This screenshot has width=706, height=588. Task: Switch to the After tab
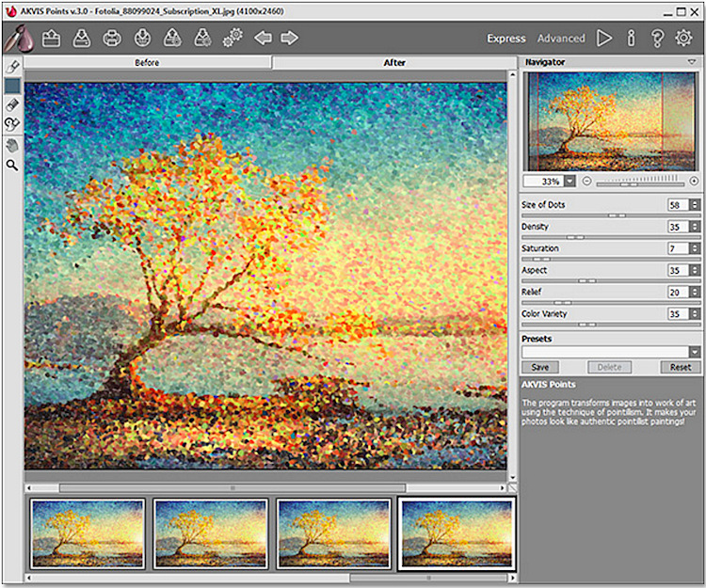pyautogui.click(x=394, y=63)
